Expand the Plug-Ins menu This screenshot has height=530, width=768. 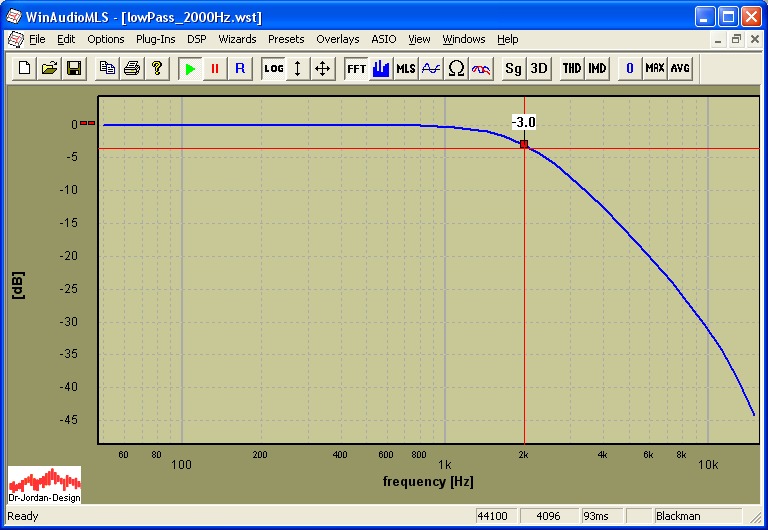pyautogui.click(x=155, y=39)
